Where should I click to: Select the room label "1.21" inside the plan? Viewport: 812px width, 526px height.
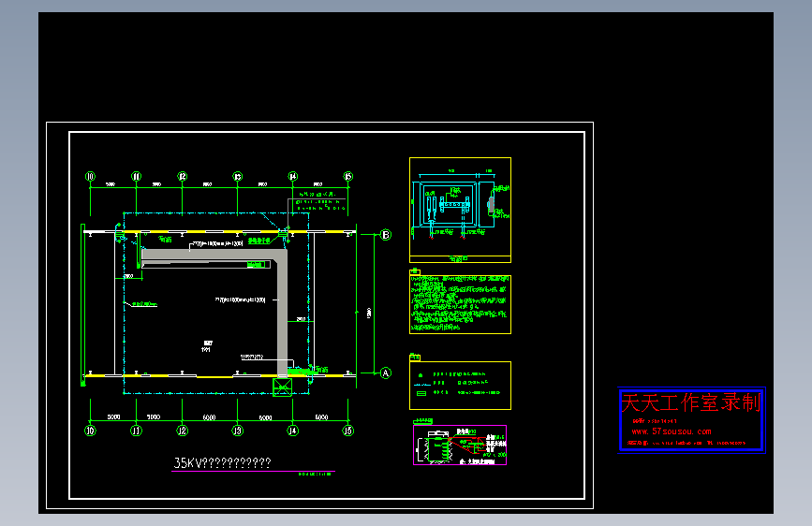[x=206, y=350]
